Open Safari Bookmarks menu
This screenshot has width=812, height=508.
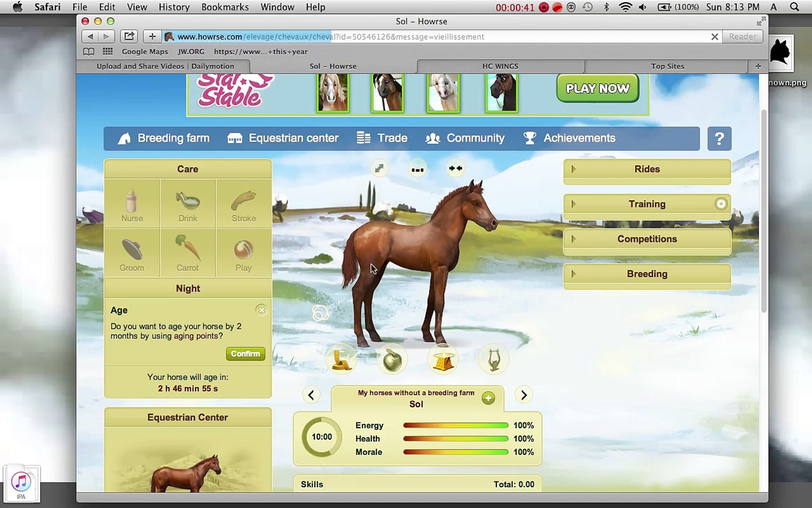tap(225, 7)
